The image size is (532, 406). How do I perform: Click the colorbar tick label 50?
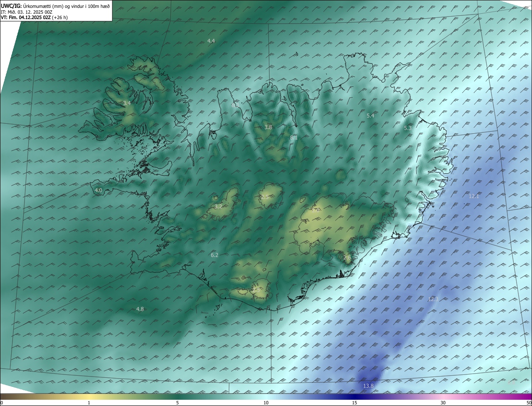[x=529, y=403]
